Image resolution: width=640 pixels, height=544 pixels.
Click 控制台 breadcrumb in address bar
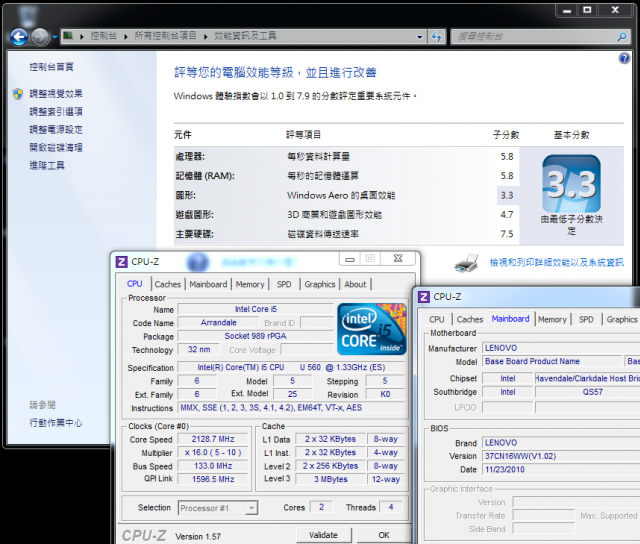click(103, 36)
